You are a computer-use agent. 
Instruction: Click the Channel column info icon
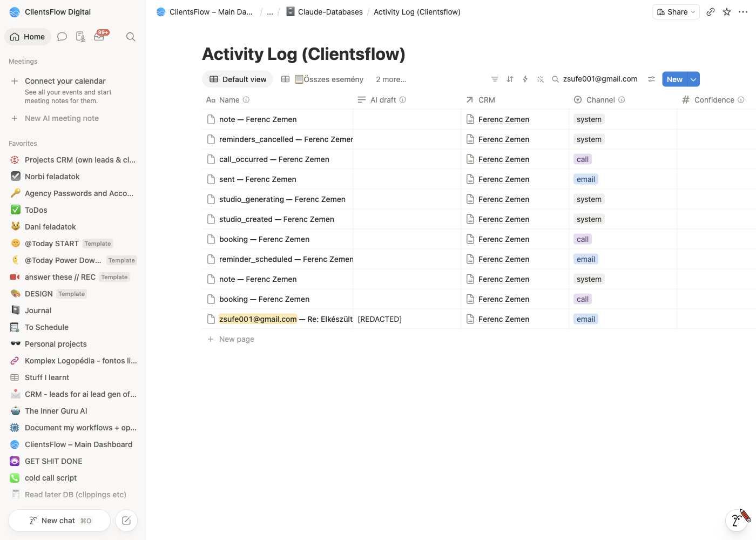pos(622,100)
